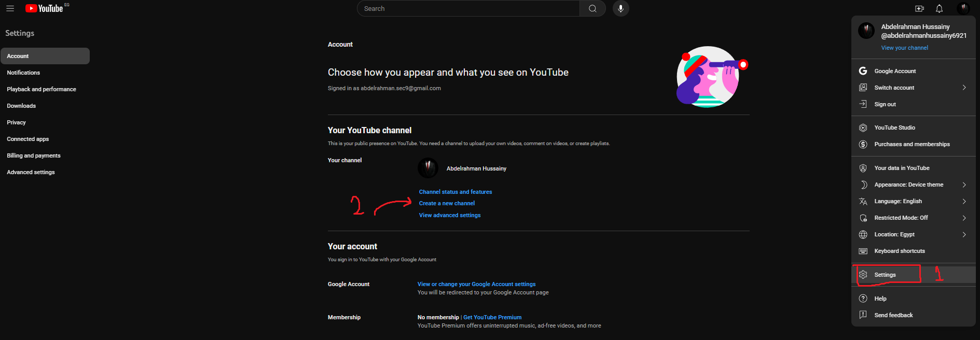Click the Appearance moon icon
Viewport: 980px width, 340px height.
pyautogui.click(x=863, y=185)
